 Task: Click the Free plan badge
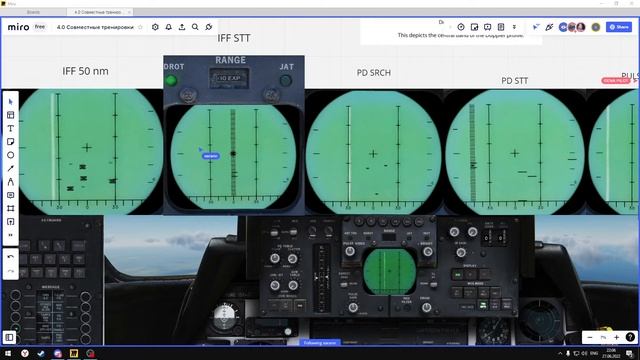tap(40, 27)
